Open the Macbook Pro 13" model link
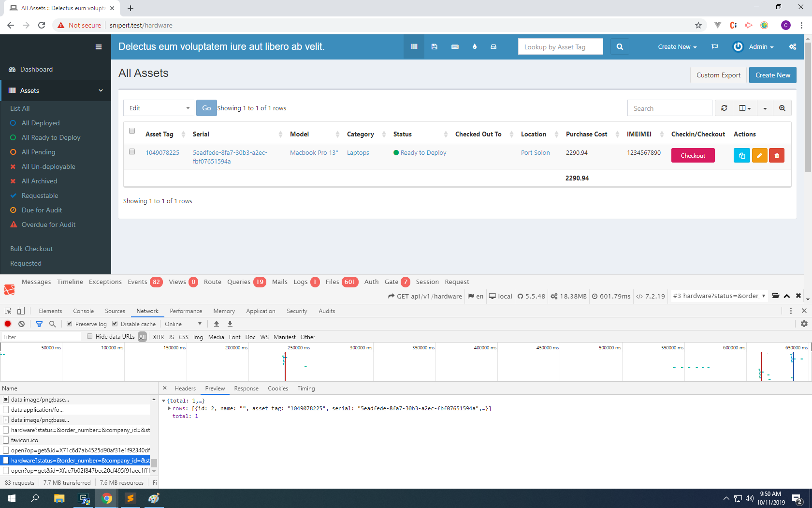 314,153
